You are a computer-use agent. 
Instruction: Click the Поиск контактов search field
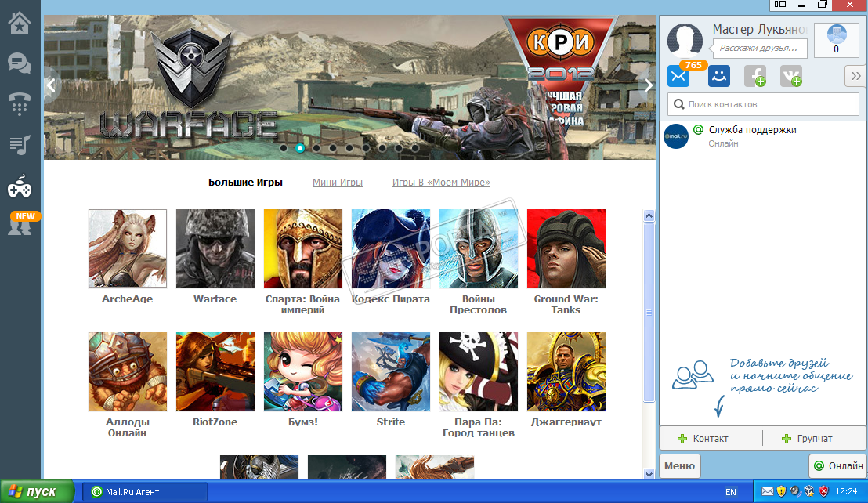point(763,104)
